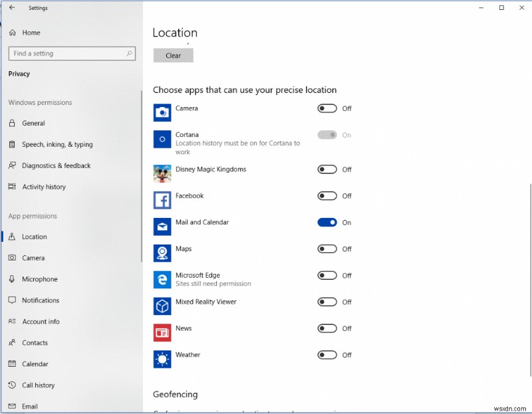Click the Microsoft Edge app icon
532x414 pixels.
tap(162, 279)
